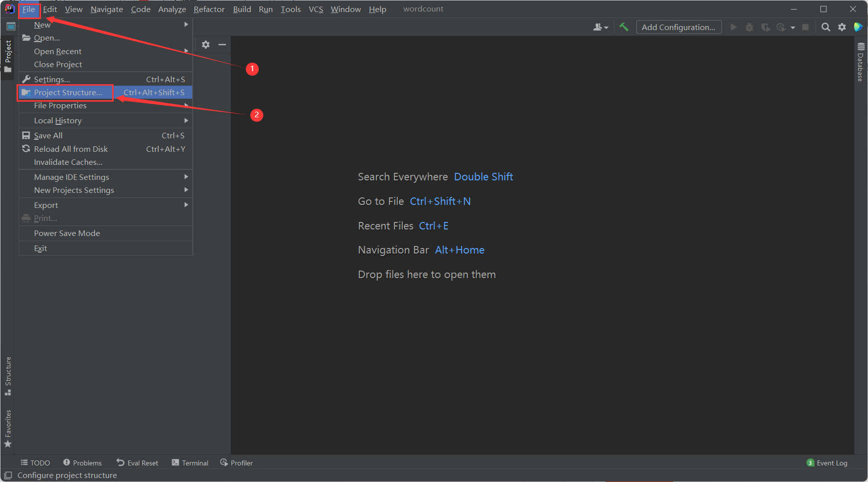
Task: Open IDE settings gear in toolbar
Action: tap(842, 27)
